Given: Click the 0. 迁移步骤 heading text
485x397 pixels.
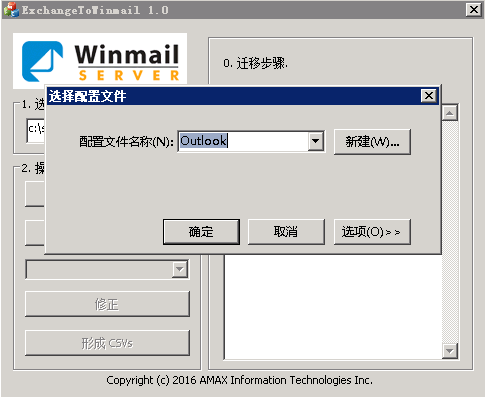Looking at the screenshot, I should 255,63.
